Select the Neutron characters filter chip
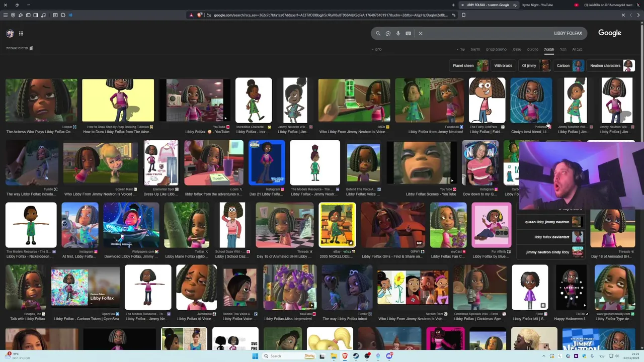Image resolution: width=644 pixels, height=362 pixels. click(612, 65)
